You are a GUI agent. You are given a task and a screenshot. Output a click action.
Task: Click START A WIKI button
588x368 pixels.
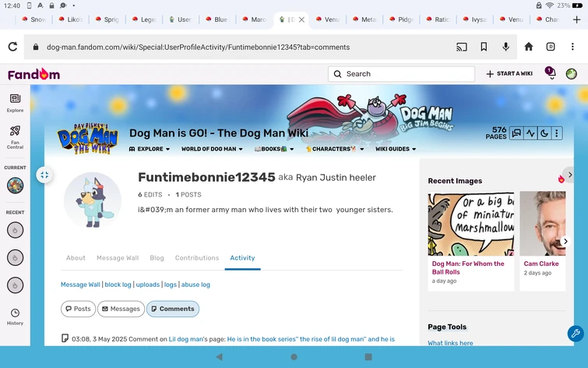pos(509,73)
